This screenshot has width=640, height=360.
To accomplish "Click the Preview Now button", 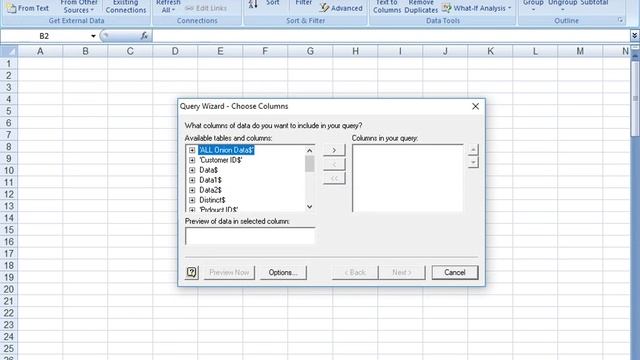I will point(229,272).
